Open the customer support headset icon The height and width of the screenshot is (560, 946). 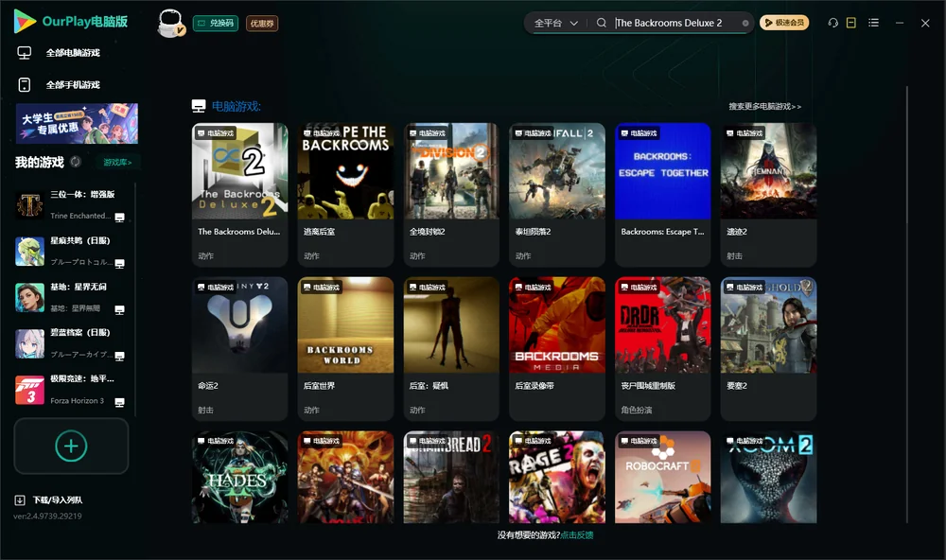[832, 23]
